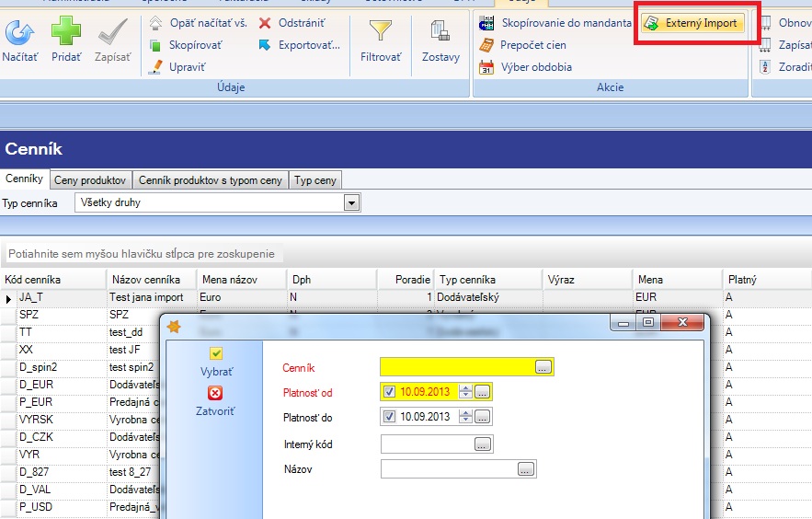The image size is (812, 519).
Task: Click the Prepočet cien calculator icon
Action: pos(486,45)
